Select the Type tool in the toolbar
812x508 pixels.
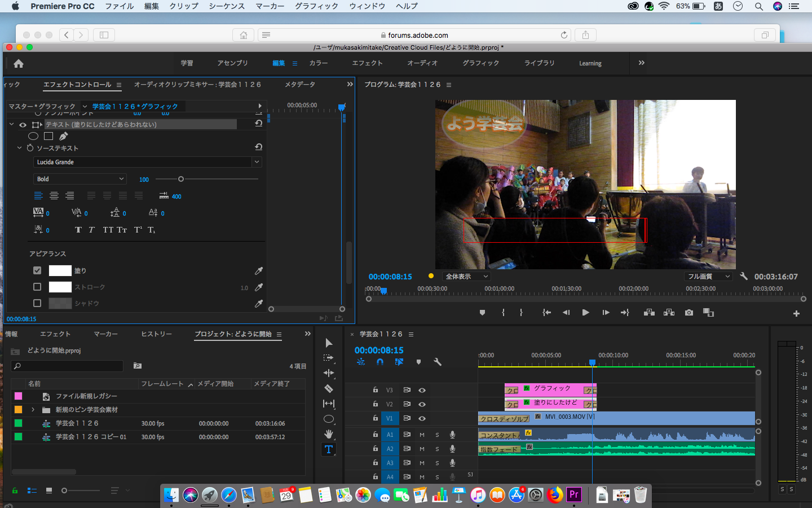(328, 449)
